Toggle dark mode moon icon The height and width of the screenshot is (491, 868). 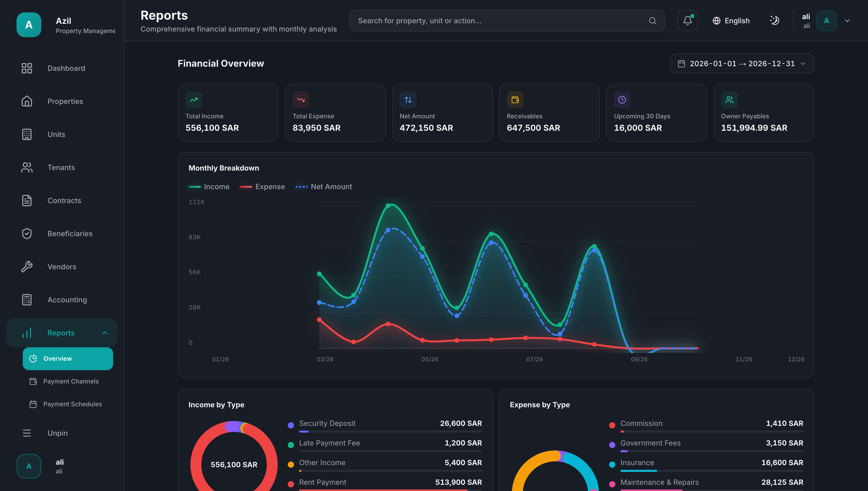pos(774,21)
